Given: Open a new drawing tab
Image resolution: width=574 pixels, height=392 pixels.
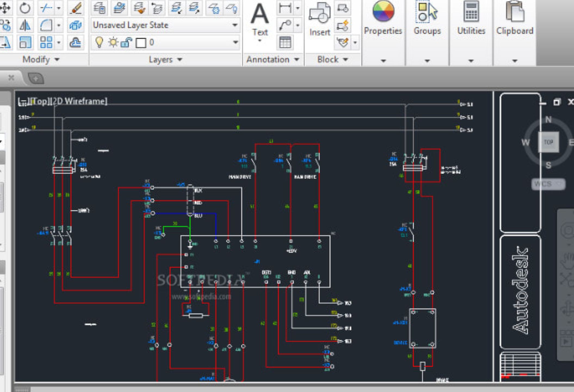Looking at the screenshot, I should (x=36, y=79).
